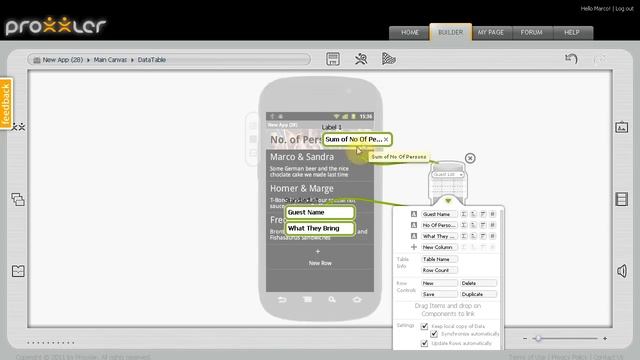Click New Row on phone screen
Image resolution: width=640 pixels, height=360 pixels.
[x=320, y=258]
